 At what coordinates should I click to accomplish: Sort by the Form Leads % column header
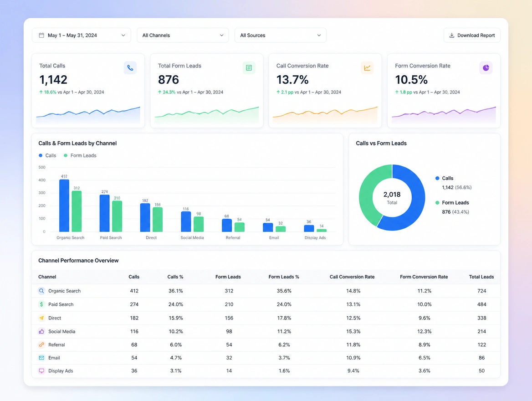[284, 277]
